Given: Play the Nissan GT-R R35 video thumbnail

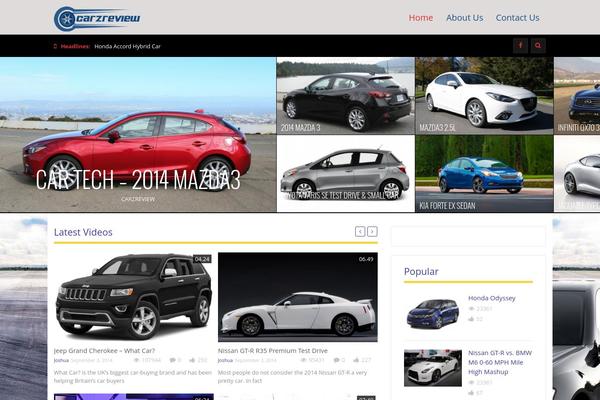Looking at the screenshot, I should [298, 297].
